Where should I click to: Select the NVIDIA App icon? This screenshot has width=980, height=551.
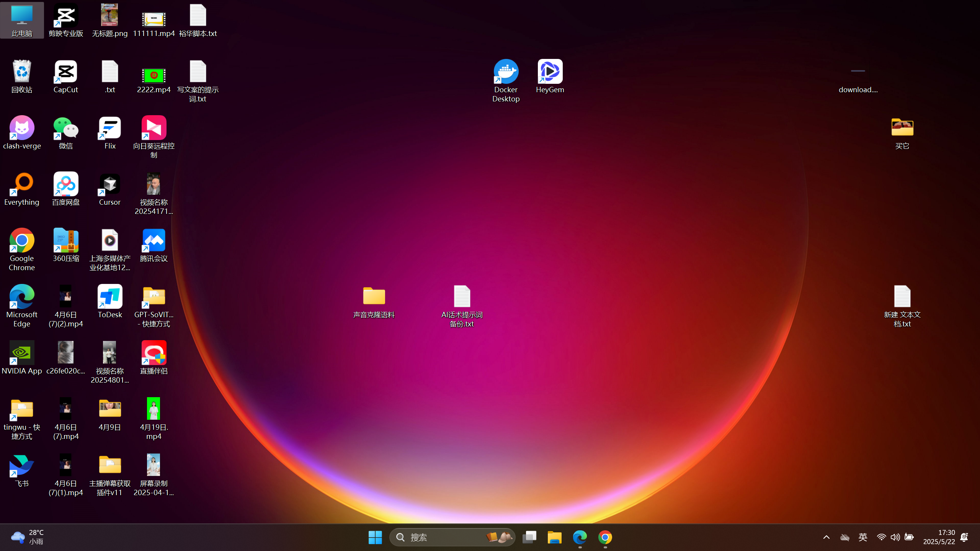[22, 354]
